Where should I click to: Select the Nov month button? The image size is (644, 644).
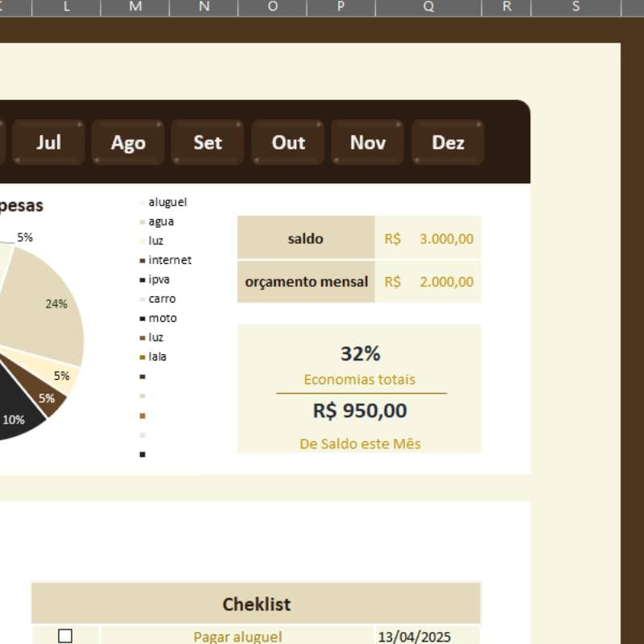[368, 142]
